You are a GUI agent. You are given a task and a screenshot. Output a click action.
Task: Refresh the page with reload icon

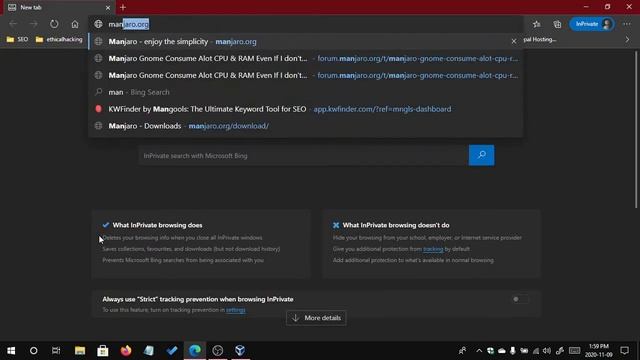(54, 24)
